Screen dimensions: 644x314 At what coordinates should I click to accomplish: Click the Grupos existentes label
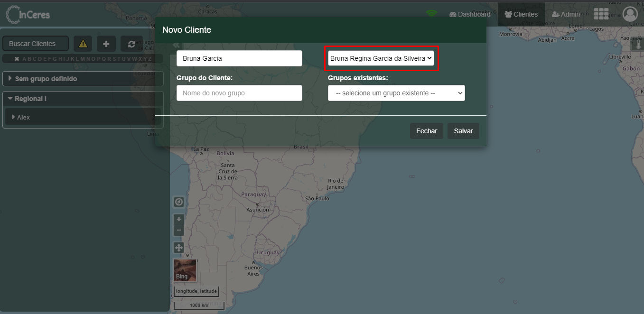[x=358, y=78]
